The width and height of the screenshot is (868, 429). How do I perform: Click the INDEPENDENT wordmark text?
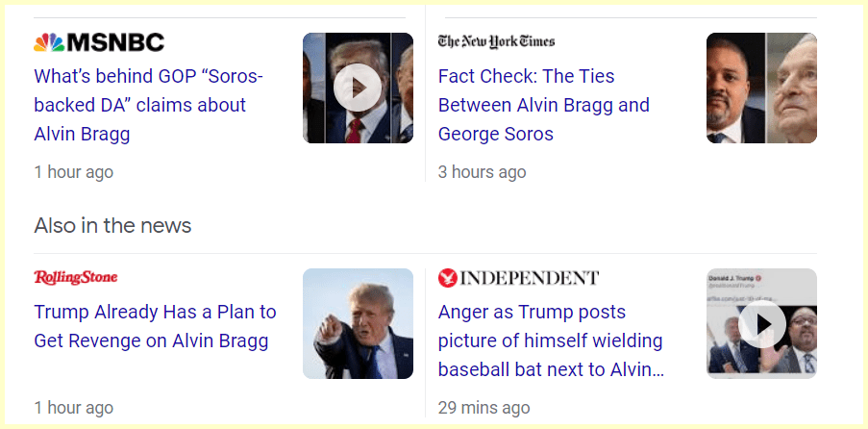(530, 278)
